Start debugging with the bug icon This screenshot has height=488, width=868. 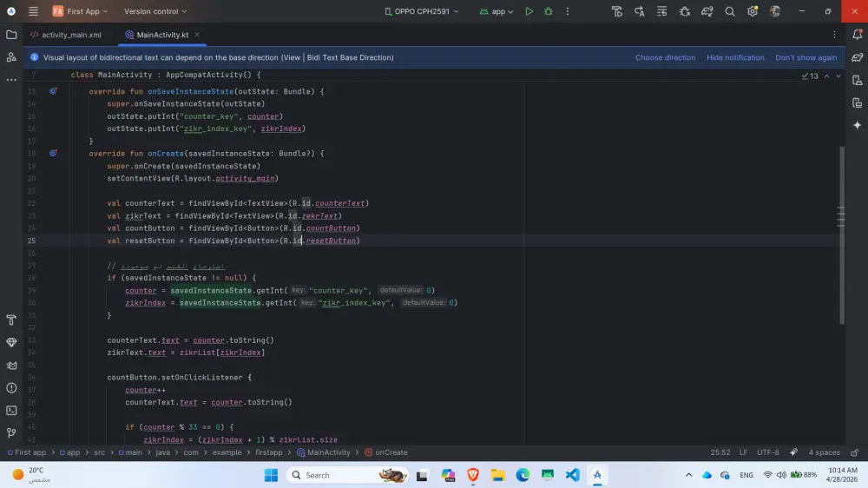pyautogui.click(x=549, y=11)
